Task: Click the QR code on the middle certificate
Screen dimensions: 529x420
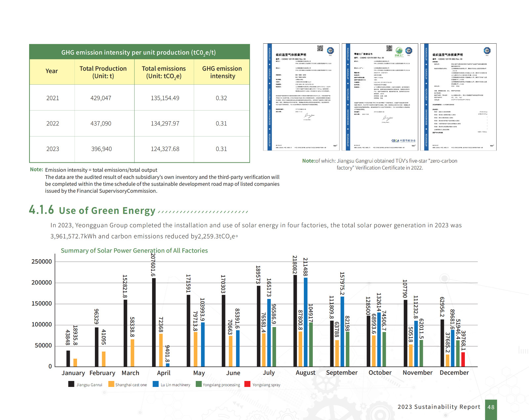Action: pos(389,48)
